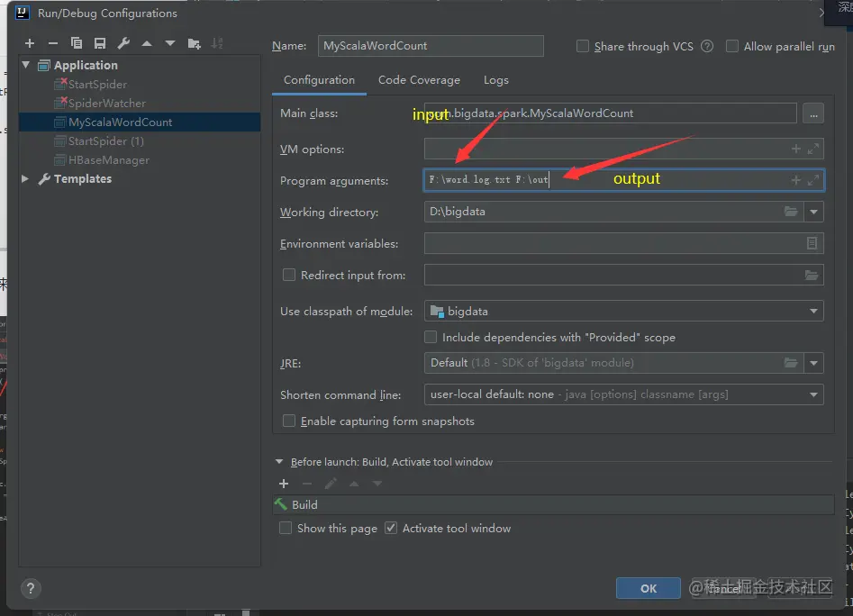This screenshot has width=853, height=616.
Task: Switch to the Configuration tab
Action: point(320,80)
